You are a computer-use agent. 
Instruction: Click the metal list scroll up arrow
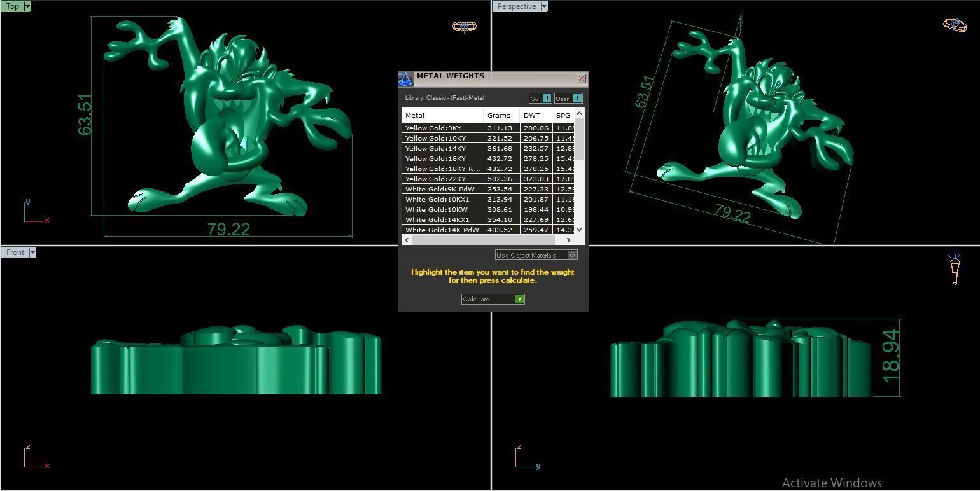(579, 113)
